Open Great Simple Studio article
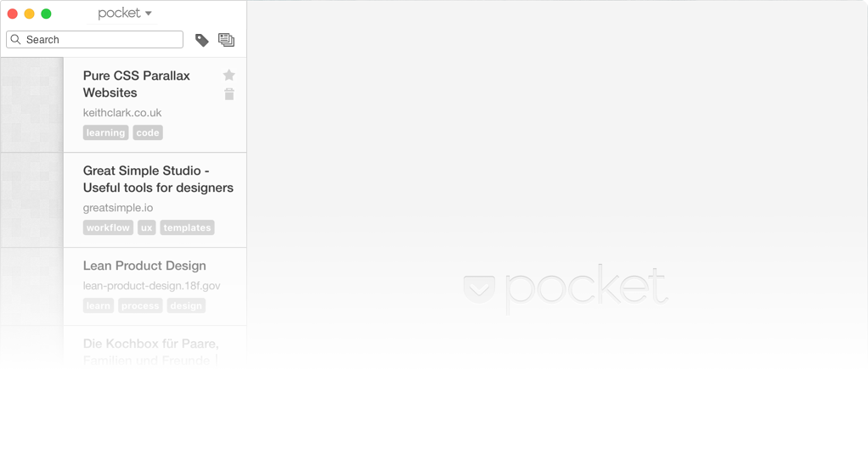The width and height of the screenshot is (868, 454). click(x=158, y=179)
